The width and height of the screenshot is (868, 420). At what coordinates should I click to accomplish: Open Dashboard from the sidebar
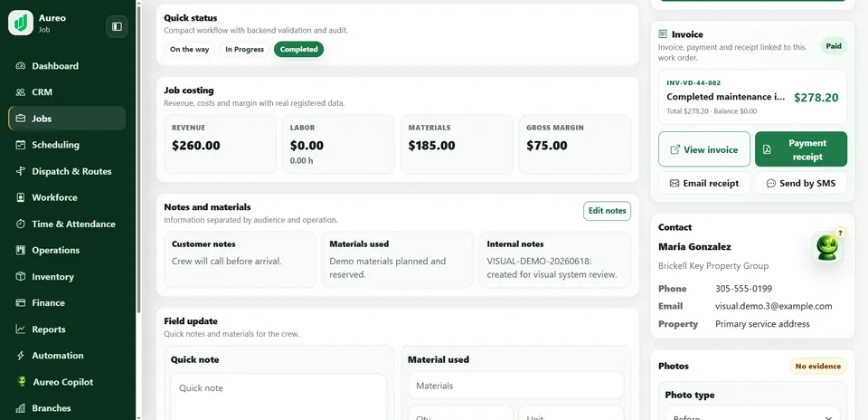pos(67,66)
